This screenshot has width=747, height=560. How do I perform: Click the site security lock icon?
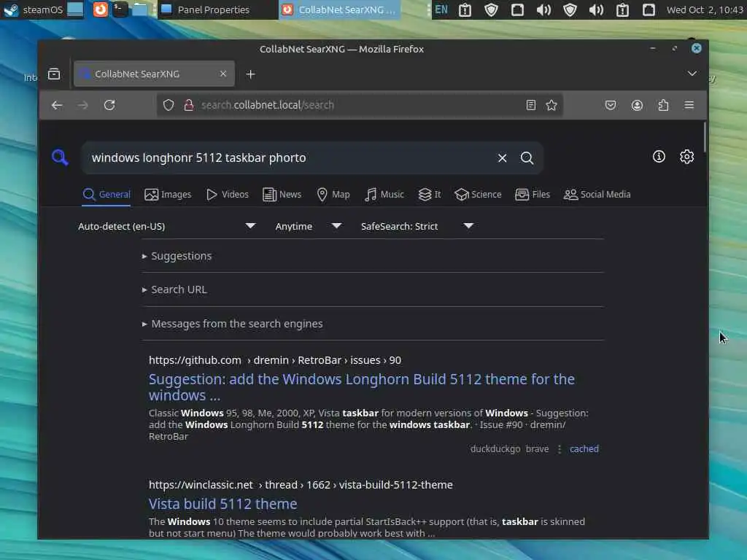(x=189, y=105)
